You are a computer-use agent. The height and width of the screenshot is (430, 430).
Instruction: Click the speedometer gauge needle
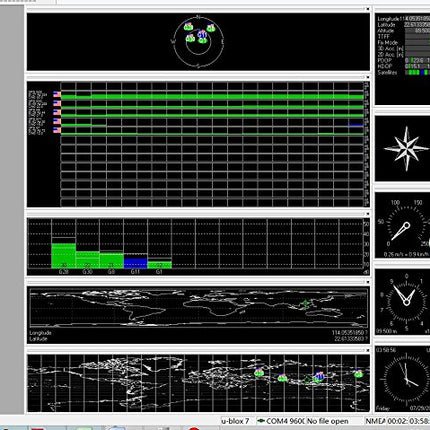click(x=400, y=231)
